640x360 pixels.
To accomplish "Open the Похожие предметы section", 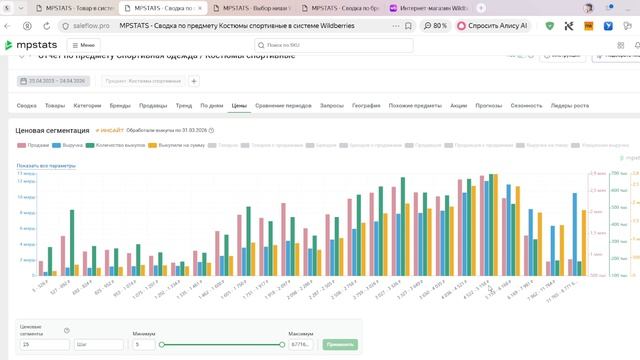I will tap(415, 105).
